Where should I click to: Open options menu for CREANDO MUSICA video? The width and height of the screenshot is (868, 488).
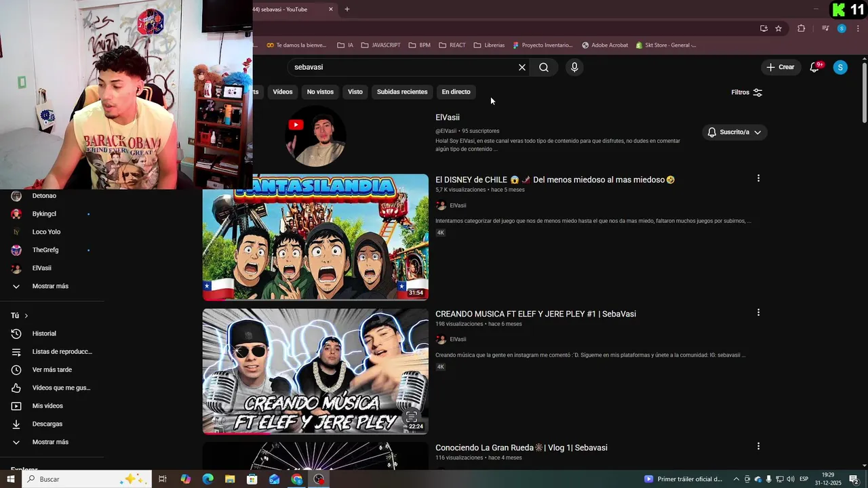coord(758,312)
